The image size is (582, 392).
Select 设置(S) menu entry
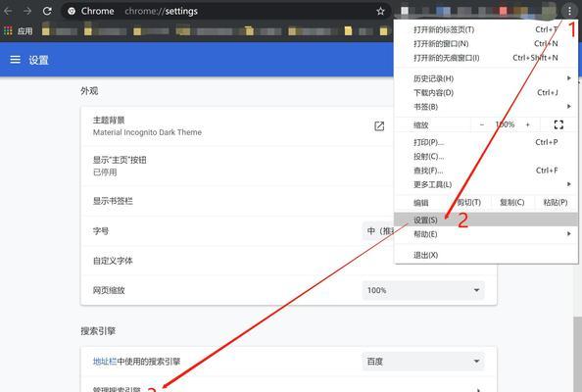[x=486, y=220]
